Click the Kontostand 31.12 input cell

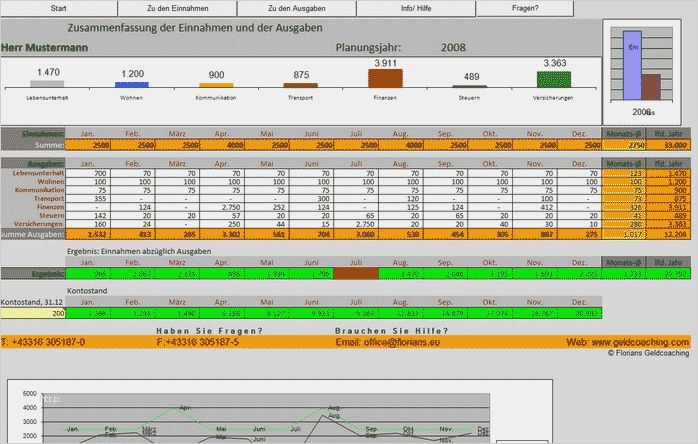click(x=33, y=313)
